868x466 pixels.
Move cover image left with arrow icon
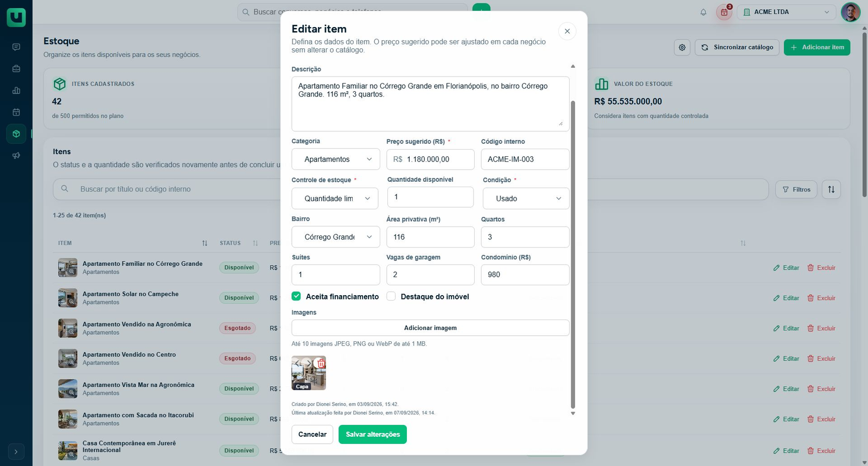coord(297,363)
